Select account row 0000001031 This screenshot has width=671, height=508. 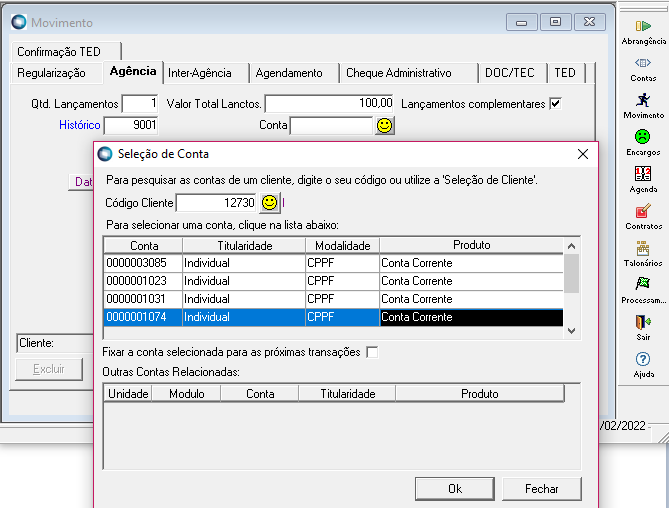333,299
